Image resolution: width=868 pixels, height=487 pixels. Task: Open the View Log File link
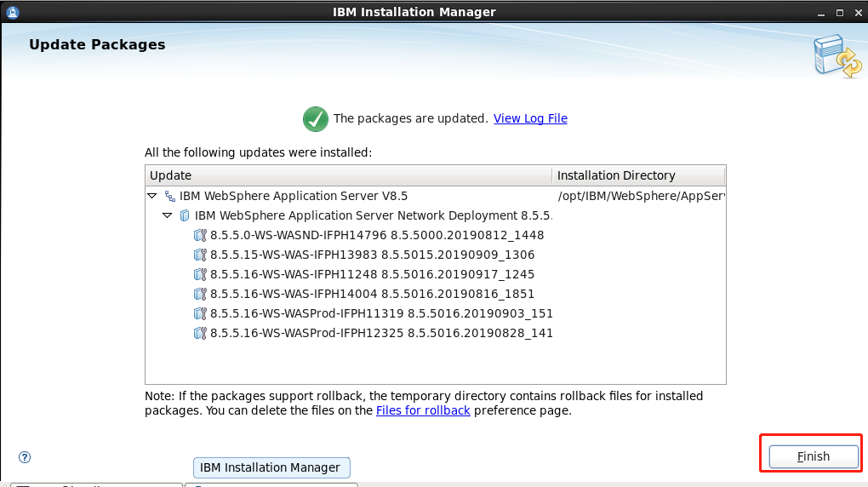point(530,118)
